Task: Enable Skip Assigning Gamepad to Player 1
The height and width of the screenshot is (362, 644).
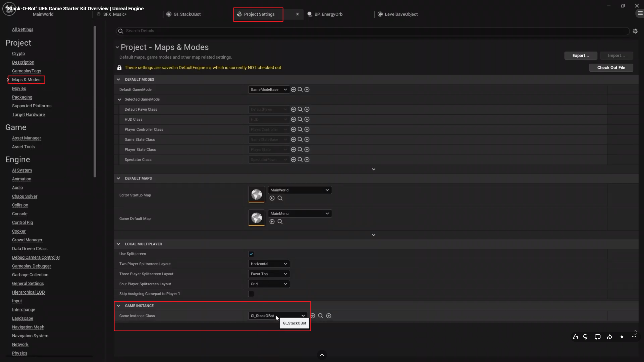Action: pos(251,294)
